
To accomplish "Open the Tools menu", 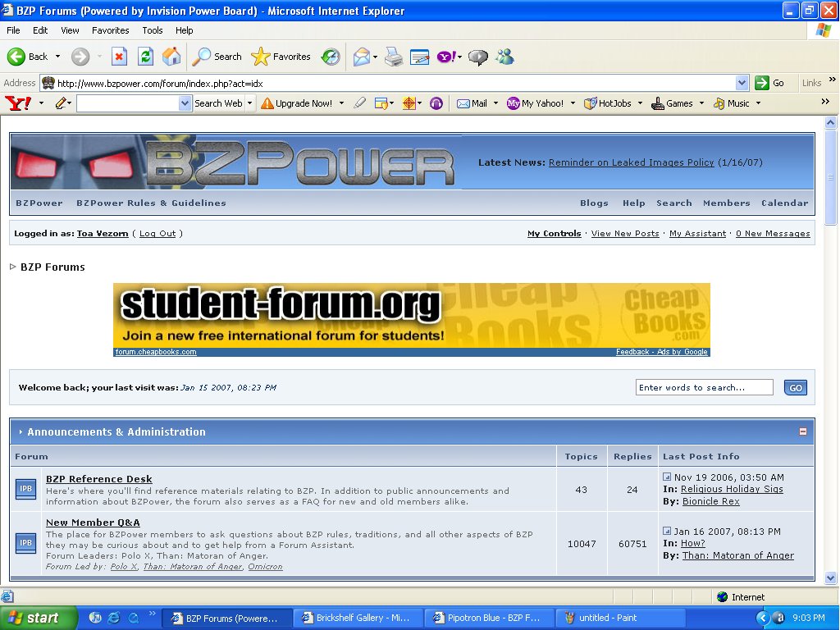I will (152, 30).
